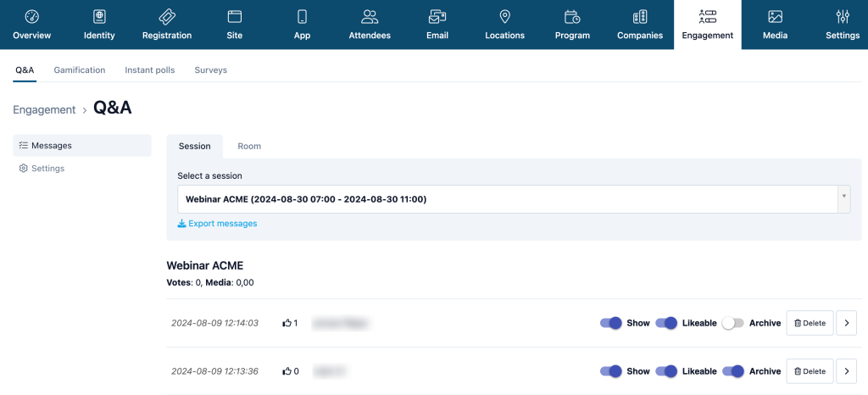868x395 pixels.
Task: Click the Settings sliders icon in the navbar
Action: pyautogui.click(x=843, y=17)
